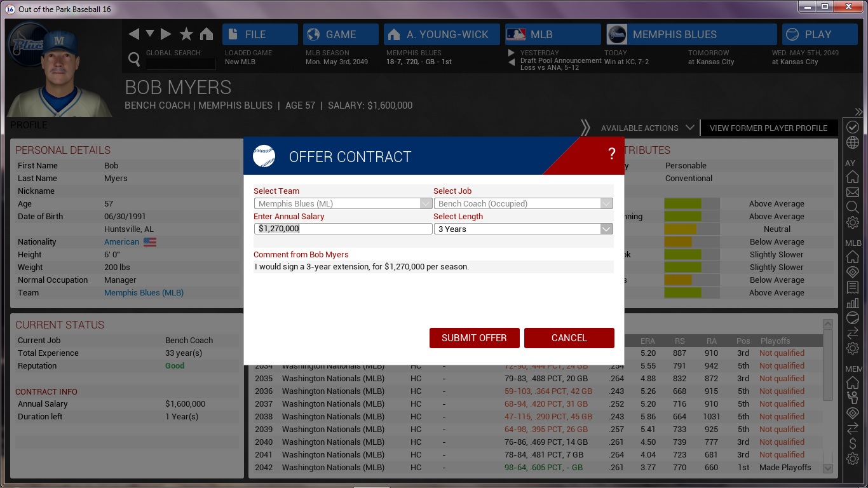Click the Enter Annual Salary field

coord(343,229)
